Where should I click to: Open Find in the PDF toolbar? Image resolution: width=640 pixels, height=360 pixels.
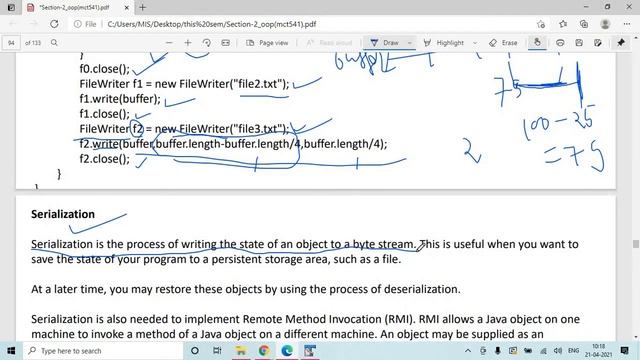pyautogui.click(x=54, y=42)
